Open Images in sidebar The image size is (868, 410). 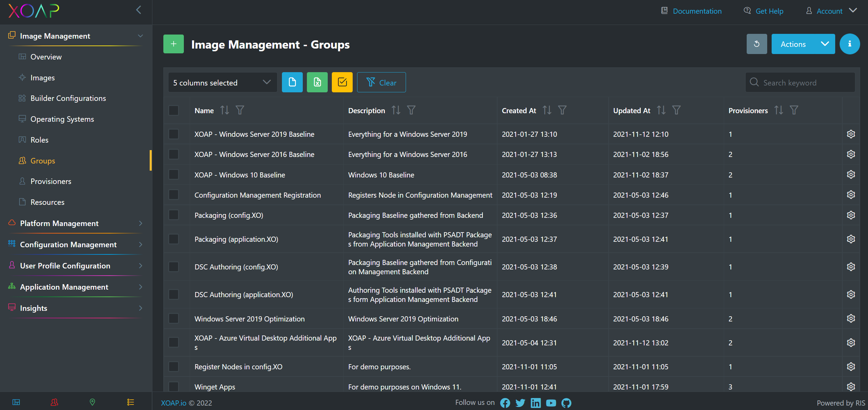point(42,78)
